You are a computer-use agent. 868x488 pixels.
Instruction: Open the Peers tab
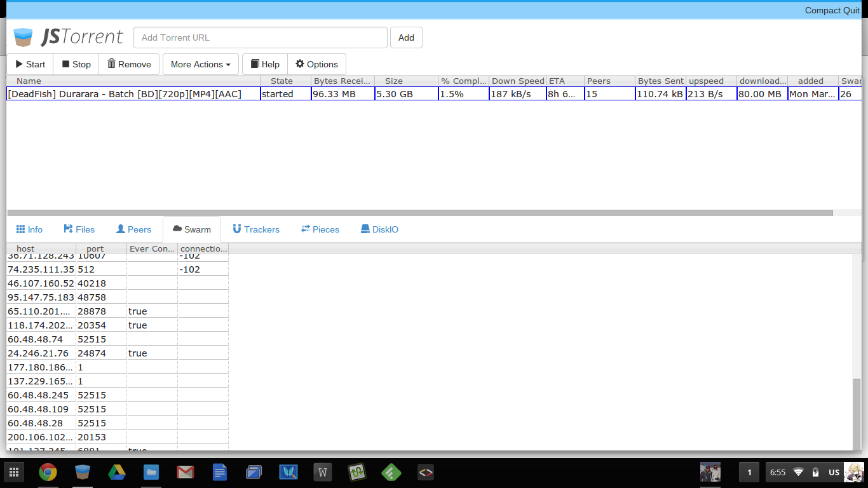133,229
